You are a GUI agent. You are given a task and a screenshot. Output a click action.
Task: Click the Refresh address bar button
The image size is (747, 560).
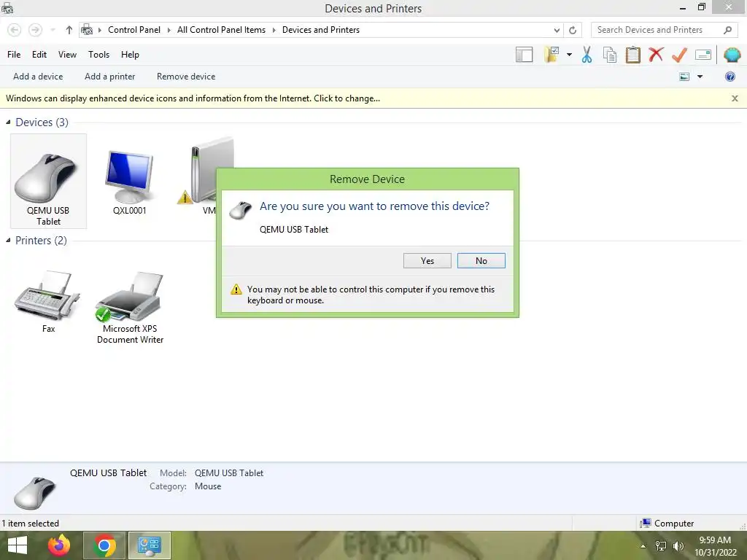click(x=573, y=30)
